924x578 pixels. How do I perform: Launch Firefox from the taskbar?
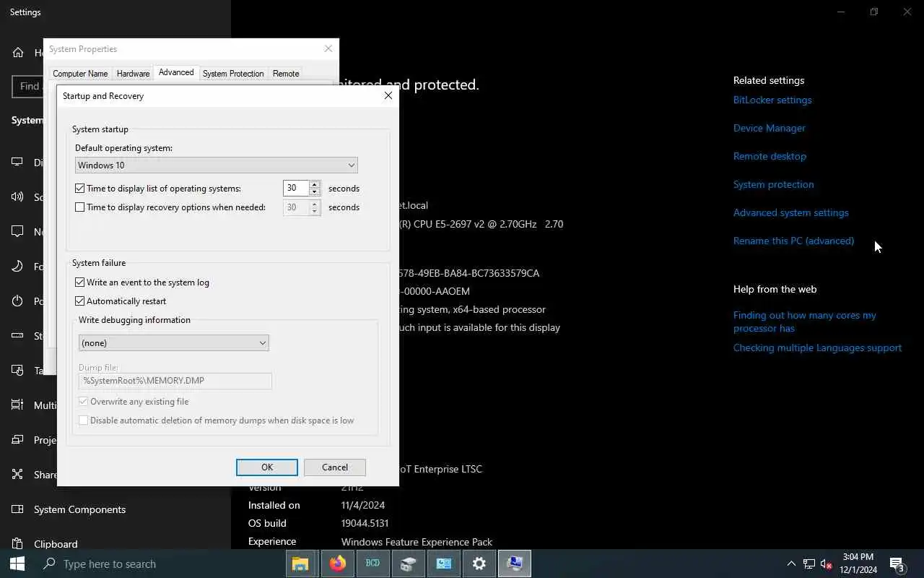tap(337, 564)
